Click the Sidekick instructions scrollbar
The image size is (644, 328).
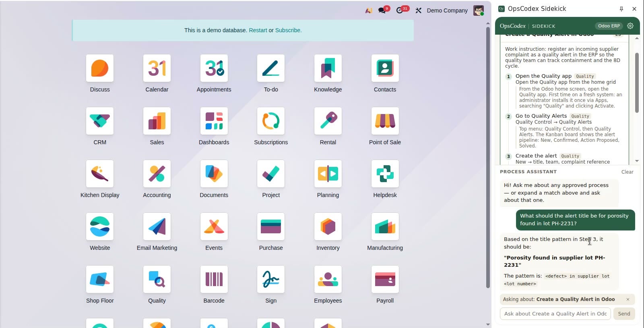pyautogui.click(x=637, y=83)
